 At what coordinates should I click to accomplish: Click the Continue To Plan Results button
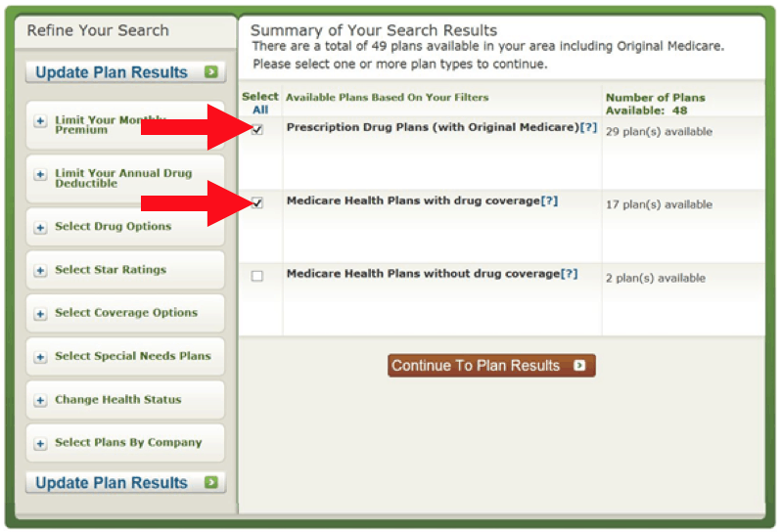(491, 366)
